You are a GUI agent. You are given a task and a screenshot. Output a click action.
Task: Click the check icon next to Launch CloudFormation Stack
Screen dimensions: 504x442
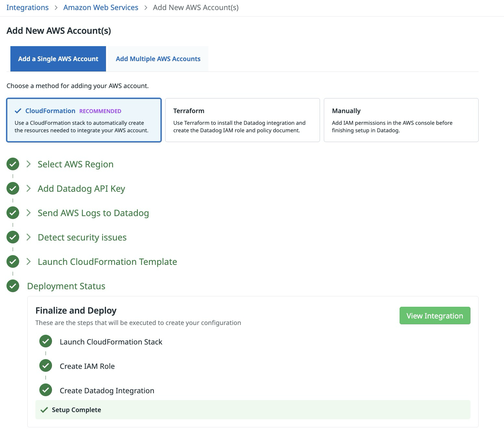pos(46,341)
